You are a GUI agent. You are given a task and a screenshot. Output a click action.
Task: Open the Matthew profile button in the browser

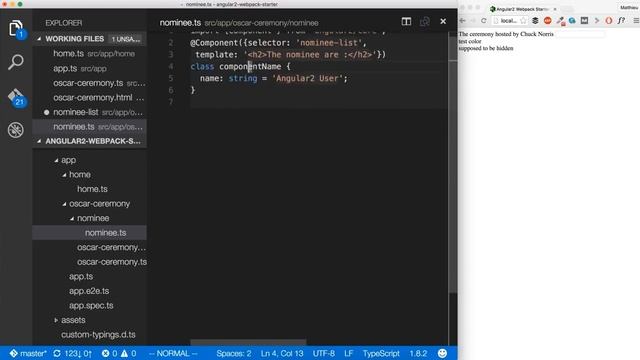tap(629, 7)
